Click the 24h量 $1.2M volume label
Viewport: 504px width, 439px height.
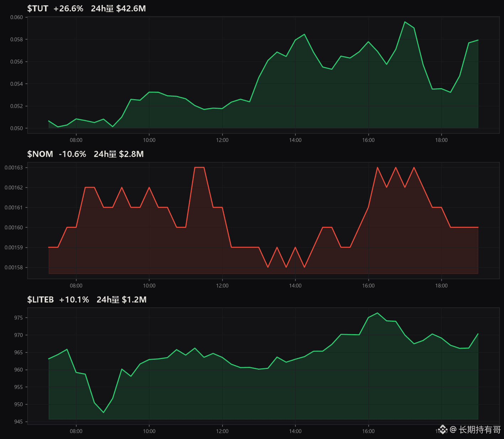point(122,300)
